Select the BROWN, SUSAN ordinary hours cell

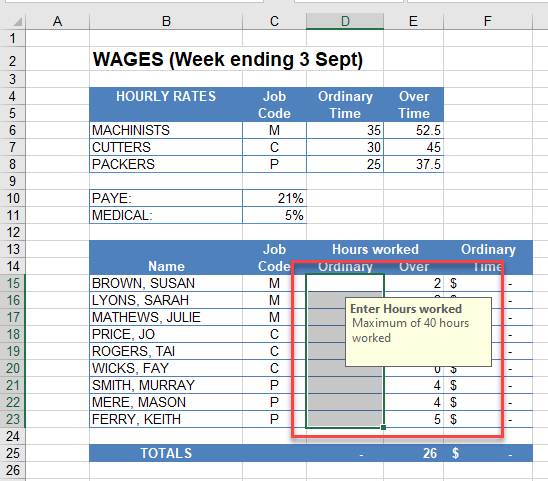coord(345,283)
